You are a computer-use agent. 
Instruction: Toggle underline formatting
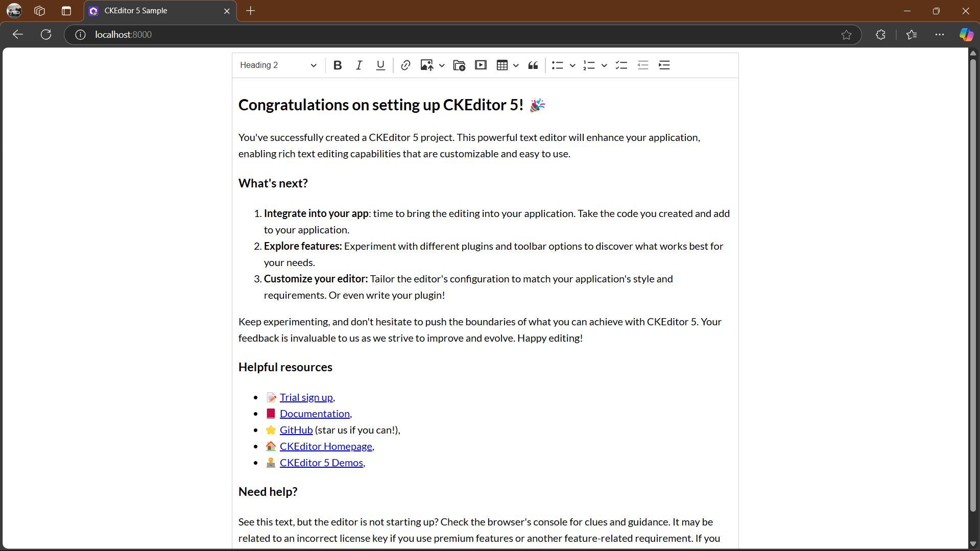pyautogui.click(x=380, y=65)
